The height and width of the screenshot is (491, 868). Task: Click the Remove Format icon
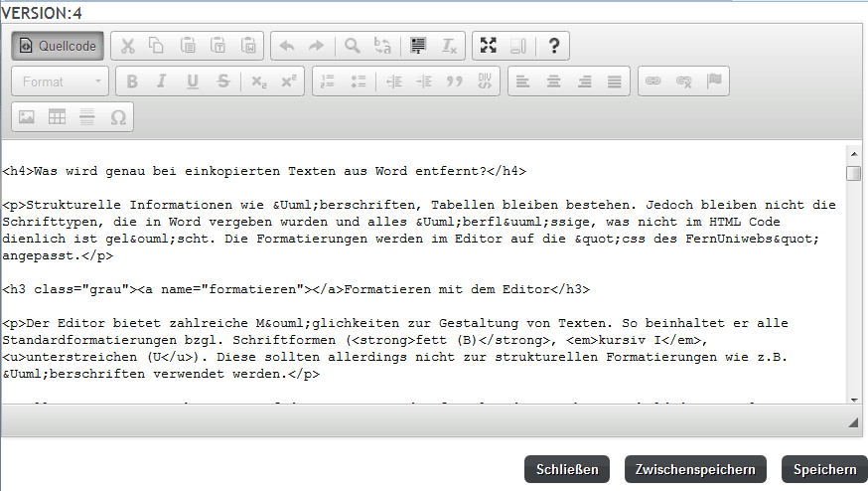448,46
